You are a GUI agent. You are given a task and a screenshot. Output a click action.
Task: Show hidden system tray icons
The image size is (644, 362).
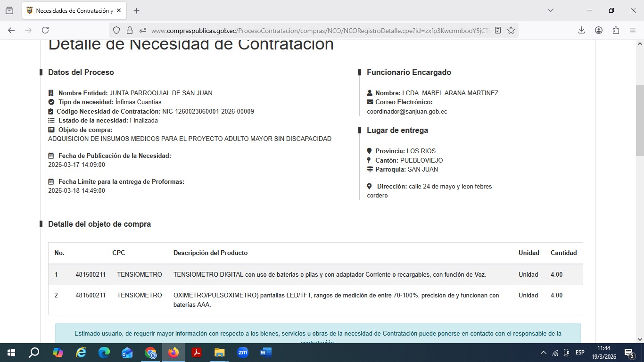point(543,353)
